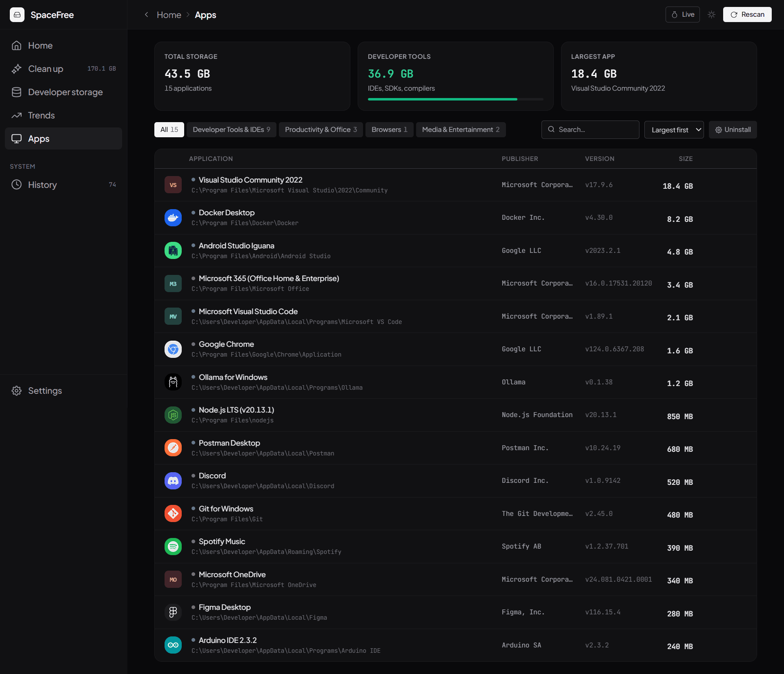Click the Android Studio Iguana icon
This screenshot has width=784, height=674.
coord(173,251)
